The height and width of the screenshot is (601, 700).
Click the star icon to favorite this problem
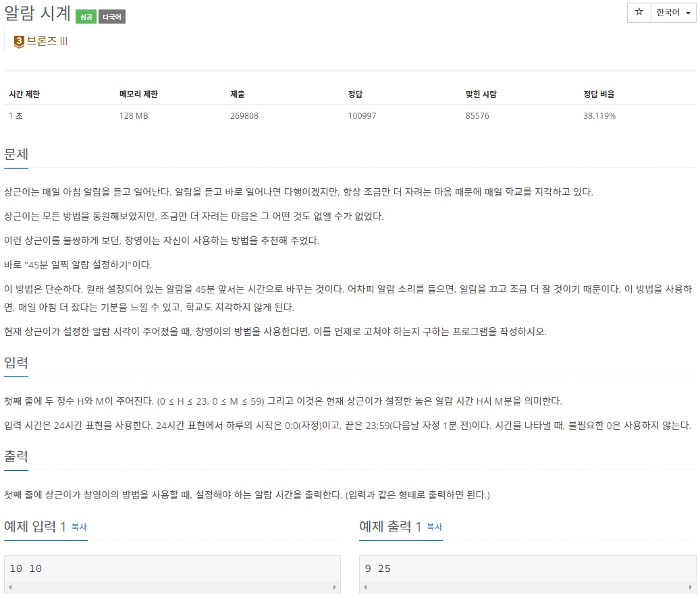[x=638, y=13]
